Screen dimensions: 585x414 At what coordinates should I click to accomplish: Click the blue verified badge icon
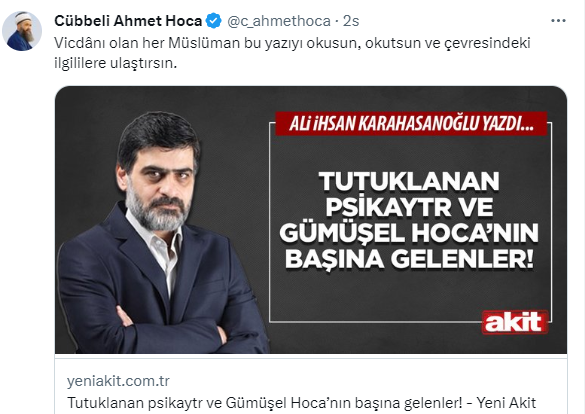click(x=214, y=21)
